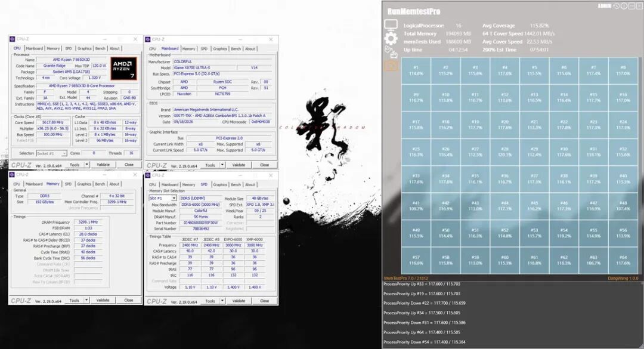Expand the Tools arrow in the Memory CPU-Z window
This screenshot has height=349, width=644.
click(x=86, y=300)
